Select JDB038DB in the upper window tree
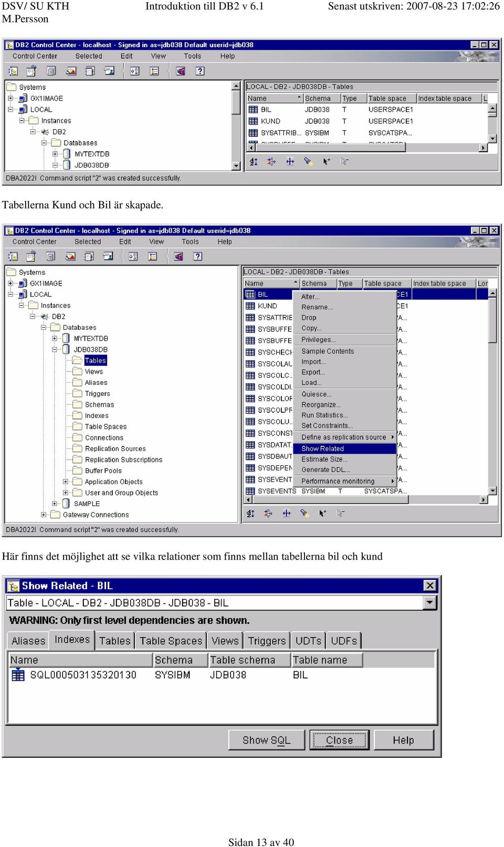 click(x=92, y=165)
